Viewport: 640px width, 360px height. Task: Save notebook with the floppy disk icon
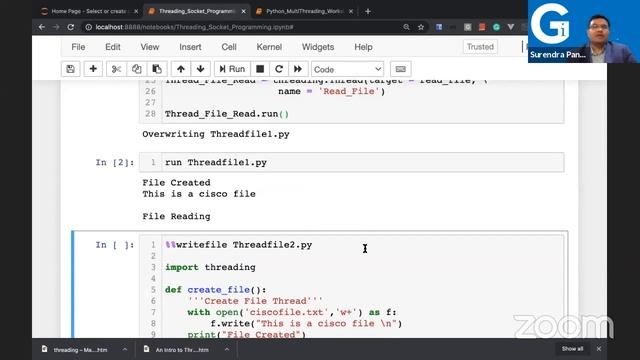pos(71,69)
